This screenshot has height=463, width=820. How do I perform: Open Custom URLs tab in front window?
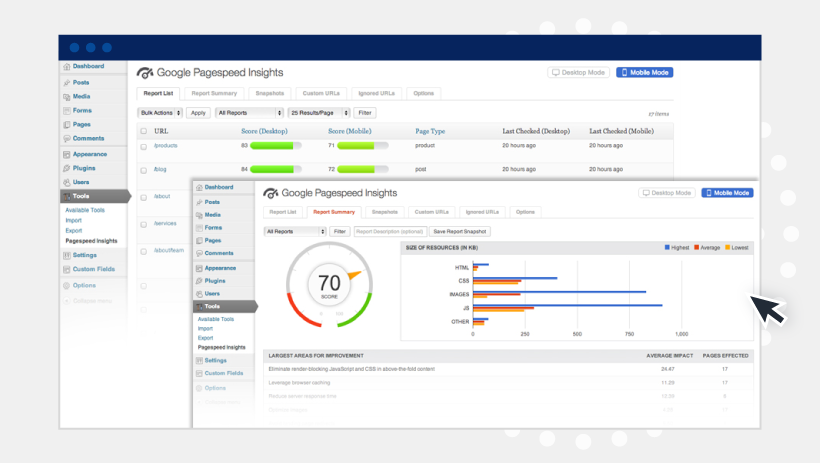(x=432, y=212)
